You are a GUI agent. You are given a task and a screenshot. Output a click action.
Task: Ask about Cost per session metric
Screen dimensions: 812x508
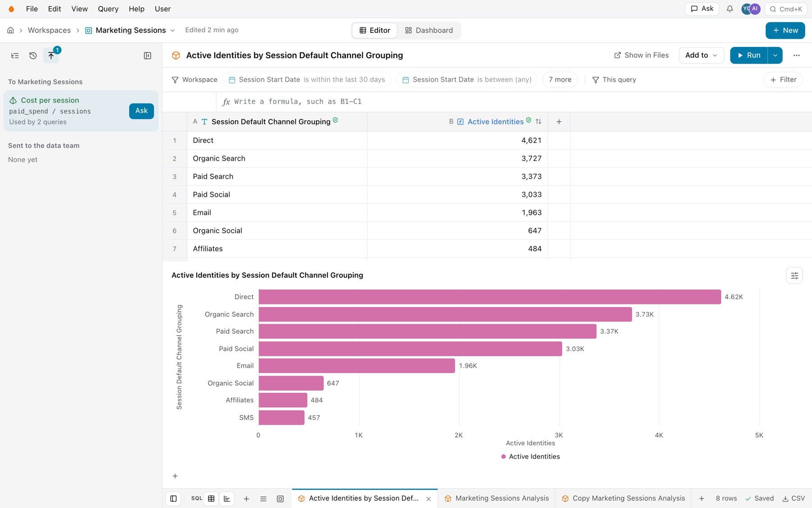pyautogui.click(x=141, y=111)
